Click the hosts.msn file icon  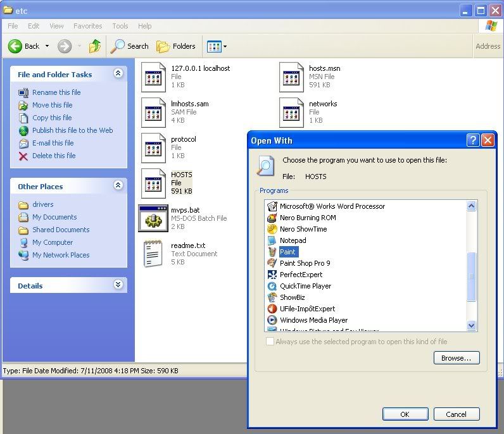click(291, 77)
